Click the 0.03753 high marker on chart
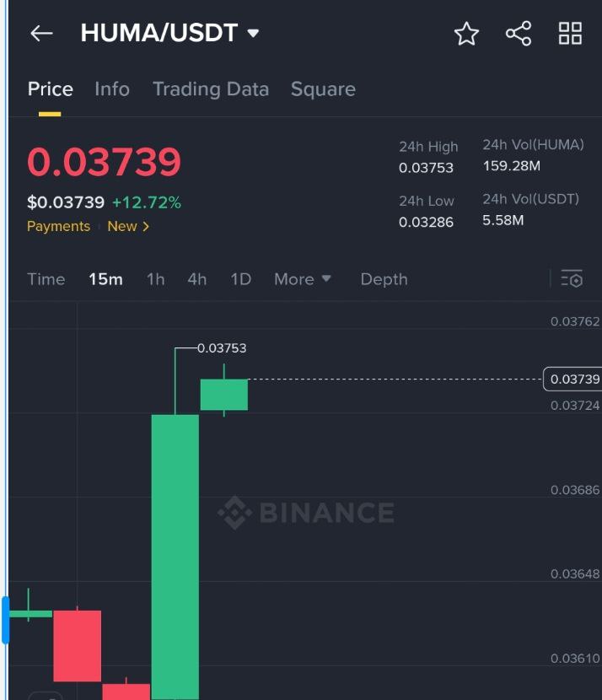 (x=222, y=347)
